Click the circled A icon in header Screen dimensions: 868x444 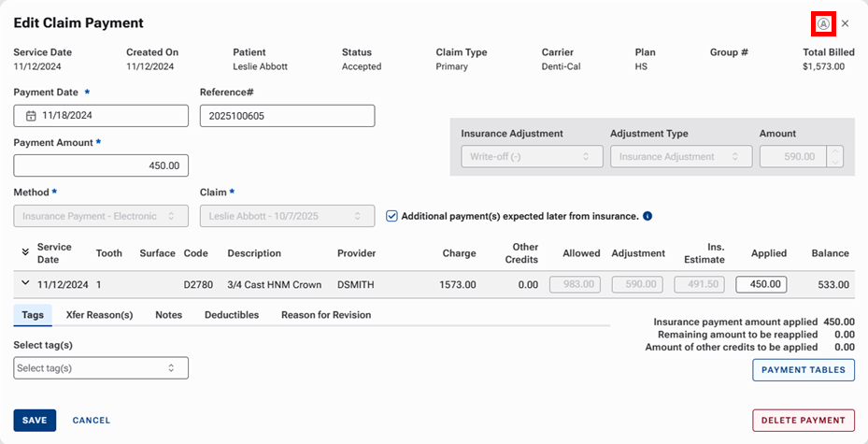[823, 23]
